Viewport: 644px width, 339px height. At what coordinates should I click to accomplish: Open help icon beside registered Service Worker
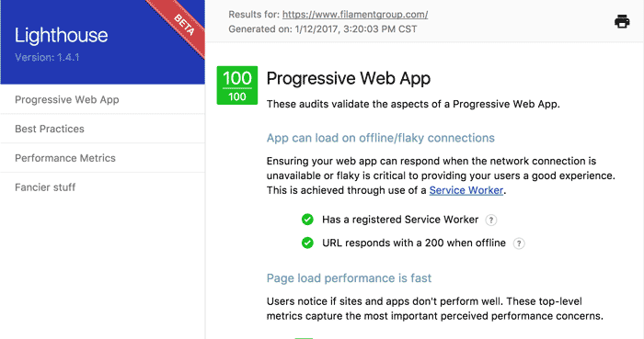pos(490,220)
